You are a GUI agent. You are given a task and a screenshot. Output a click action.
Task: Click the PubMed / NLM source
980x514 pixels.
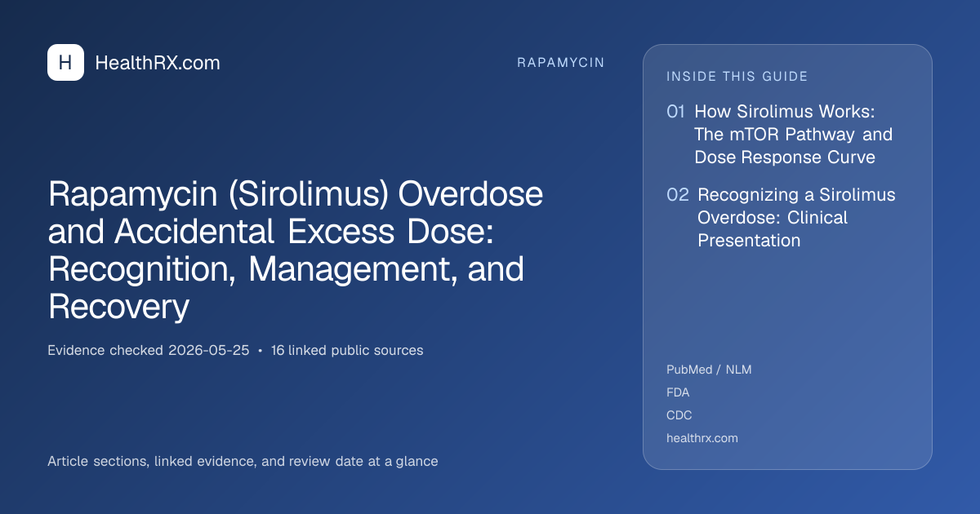(x=709, y=370)
